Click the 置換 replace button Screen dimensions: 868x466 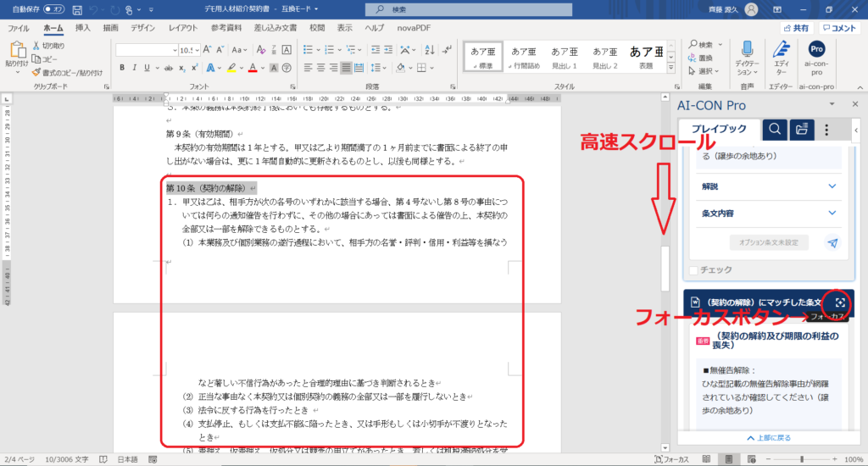tap(700, 58)
